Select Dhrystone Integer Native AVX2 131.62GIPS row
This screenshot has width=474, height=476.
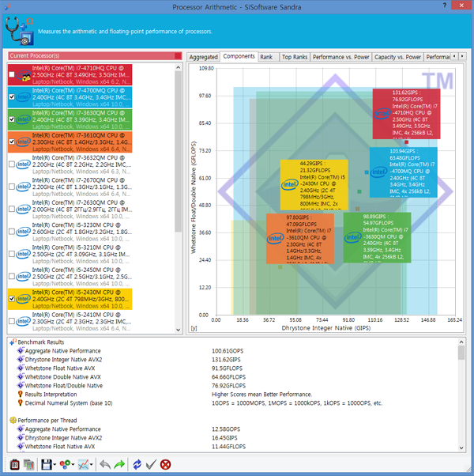[x=234, y=360]
